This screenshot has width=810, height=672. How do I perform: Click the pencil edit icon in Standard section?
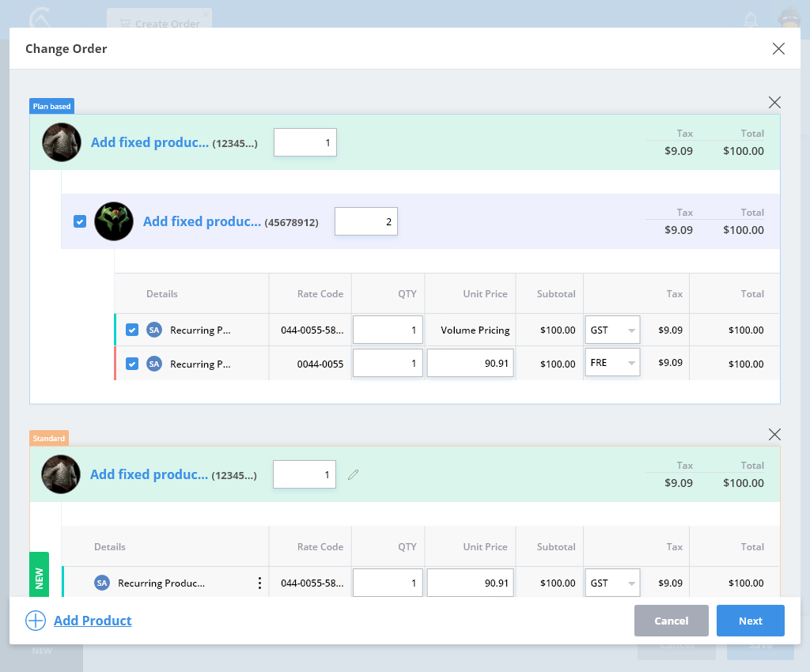pos(354,474)
